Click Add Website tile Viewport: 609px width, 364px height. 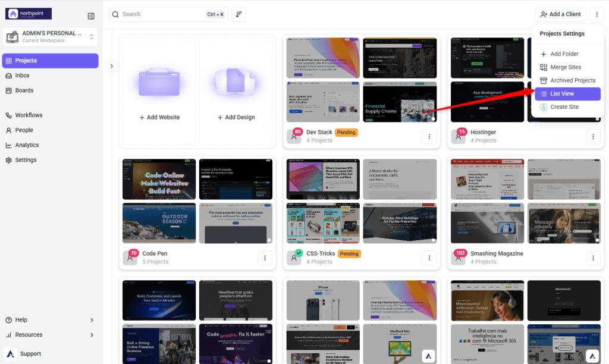tap(159, 91)
